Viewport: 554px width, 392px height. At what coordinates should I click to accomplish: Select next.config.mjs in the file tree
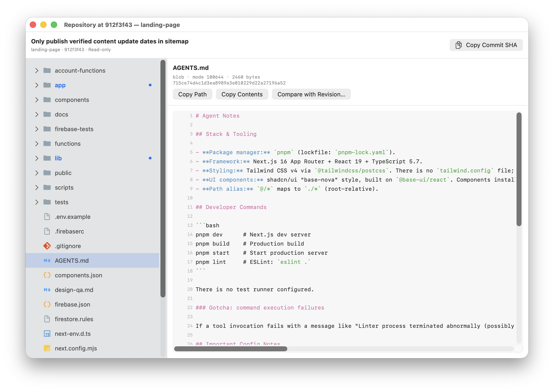coord(93,348)
